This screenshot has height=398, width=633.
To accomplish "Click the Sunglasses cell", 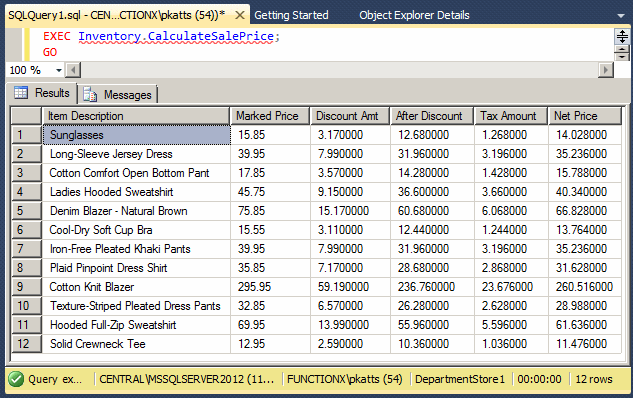I will 136,135.
